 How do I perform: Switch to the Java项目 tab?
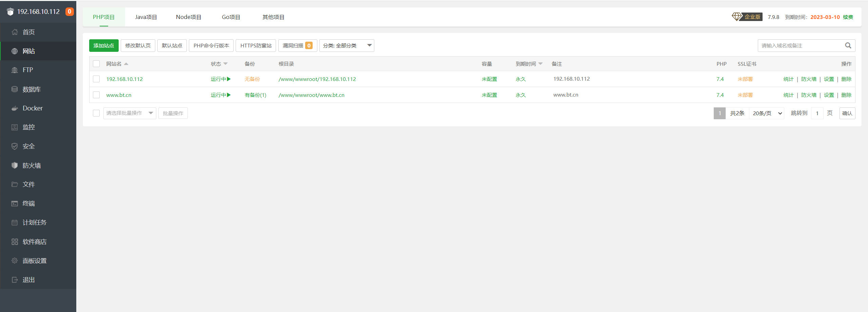(146, 17)
